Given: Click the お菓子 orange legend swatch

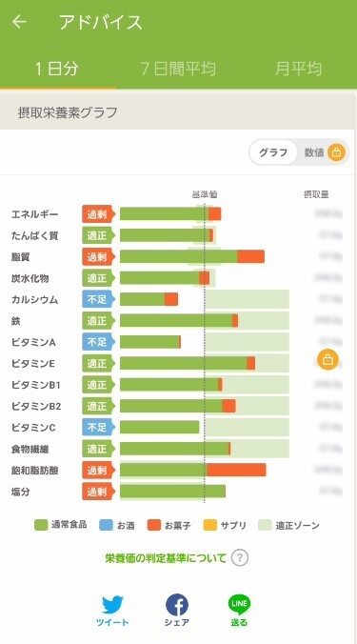Looking at the screenshot, I should click(154, 525).
